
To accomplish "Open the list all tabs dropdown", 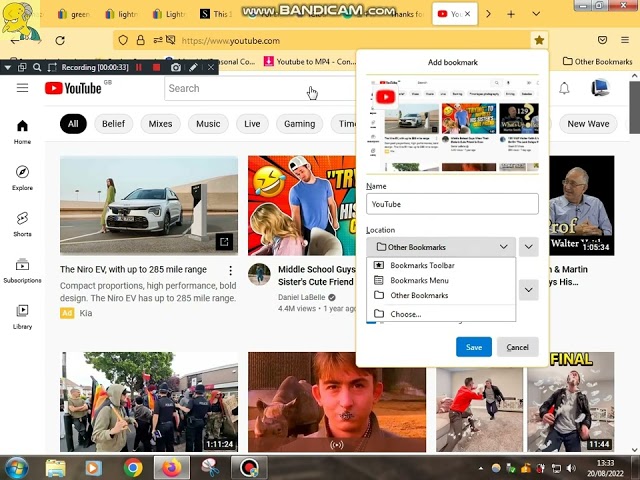I will coord(536,14).
